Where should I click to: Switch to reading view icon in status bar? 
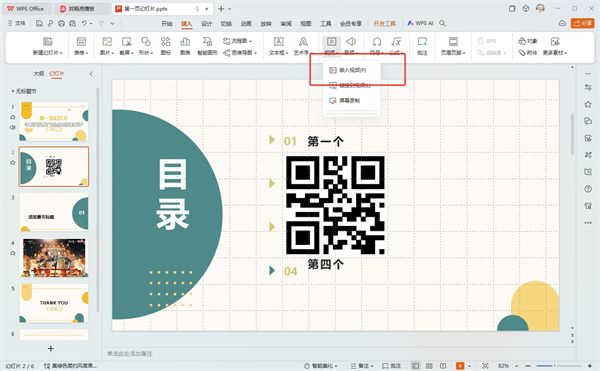pyautogui.click(x=443, y=366)
